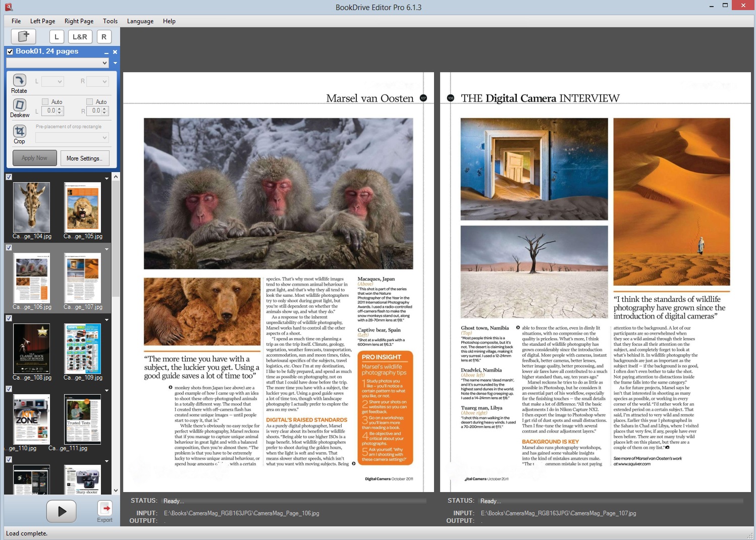Click the 'Load complete.' status bar text
The width and height of the screenshot is (756, 540).
point(27,533)
